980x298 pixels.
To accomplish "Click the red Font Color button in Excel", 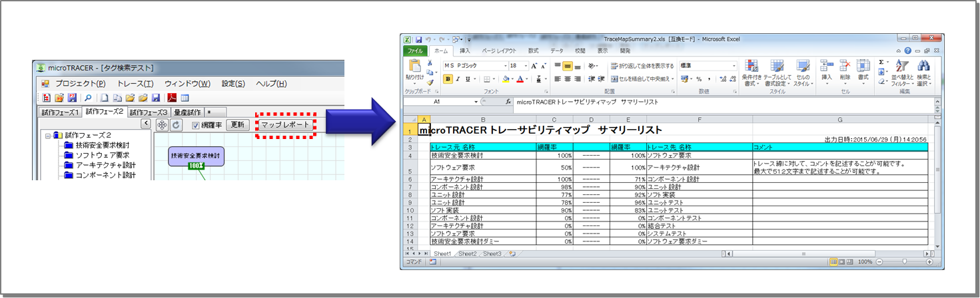I will pyautogui.click(x=520, y=79).
